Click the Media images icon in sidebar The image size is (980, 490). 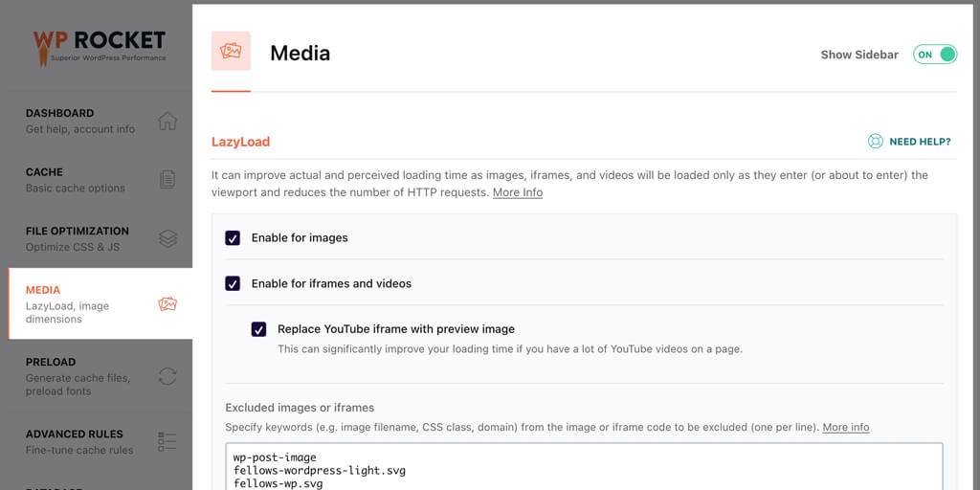167,304
